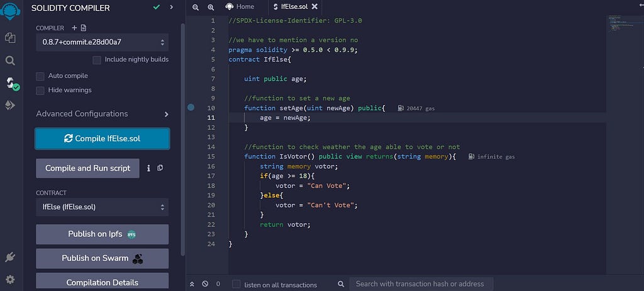
Task: Open the Deploy and run transactions icon
Action: (x=10, y=105)
